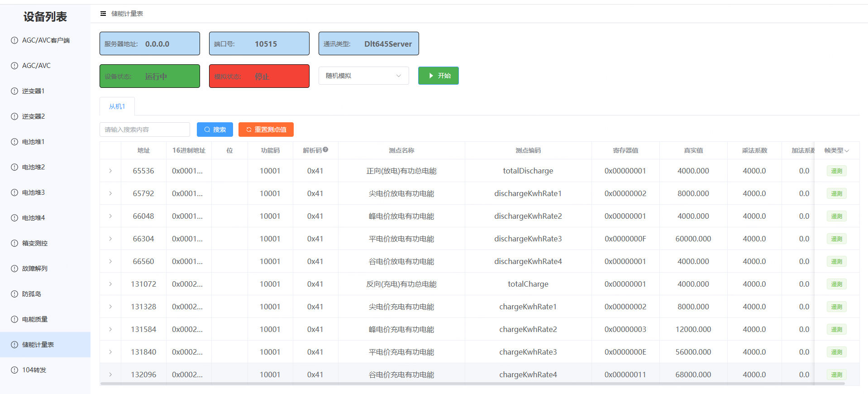This screenshot has width=868, height=394.
Task: Open the 帧类型 column filter dropdown
Action: click(x=847, y=151)
